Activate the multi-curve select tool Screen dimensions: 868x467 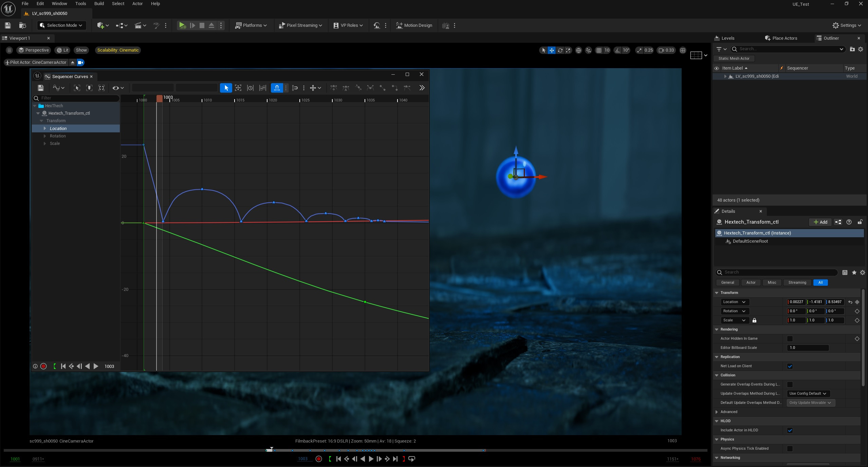pos(262,88)
